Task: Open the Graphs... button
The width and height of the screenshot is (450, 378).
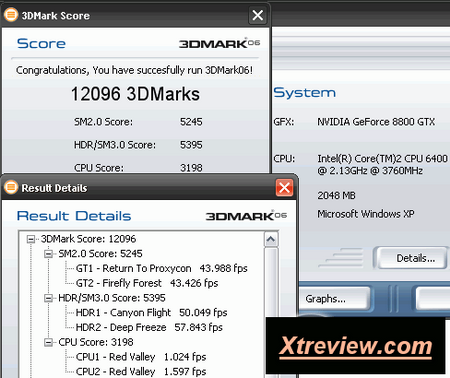Action: coord(334,298)
